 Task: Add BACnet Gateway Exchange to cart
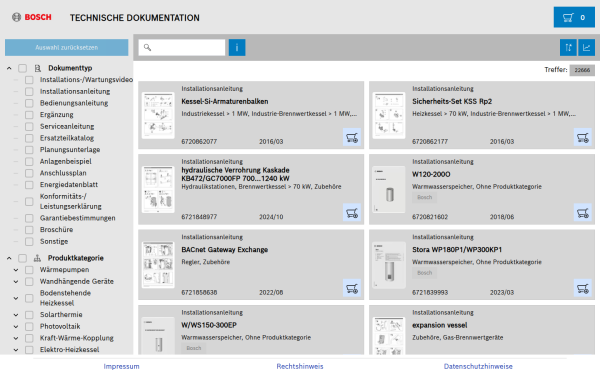(x=352, y=288)
